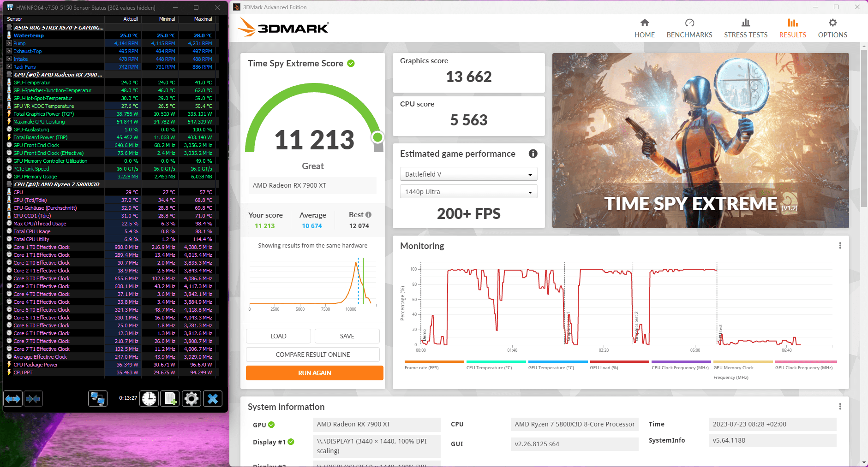This screenshot has width=868, height=467.
Task: Click the 3DMark title bar app icon
Action: [x=237, y=7]
